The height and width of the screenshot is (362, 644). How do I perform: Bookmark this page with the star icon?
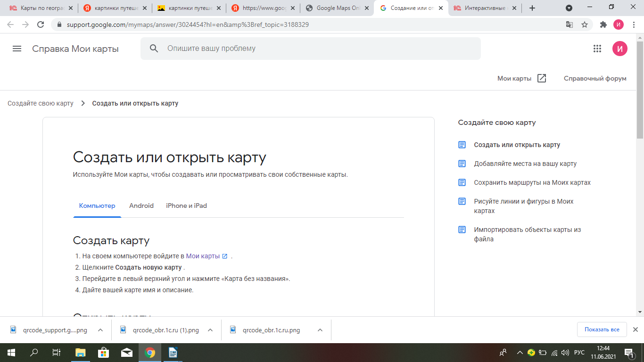coord(585,25)
